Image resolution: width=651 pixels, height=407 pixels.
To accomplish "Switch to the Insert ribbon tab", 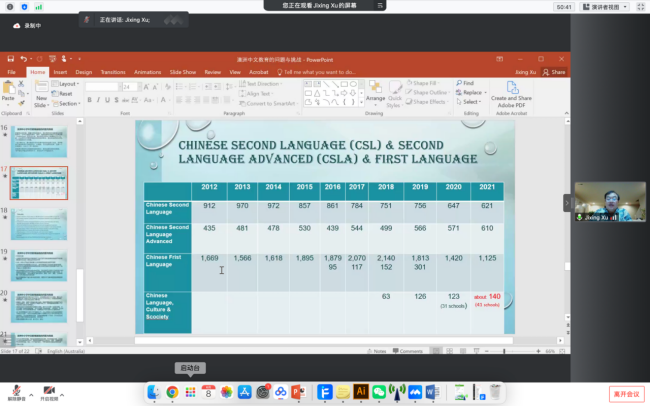I will [x=60, y=72].
